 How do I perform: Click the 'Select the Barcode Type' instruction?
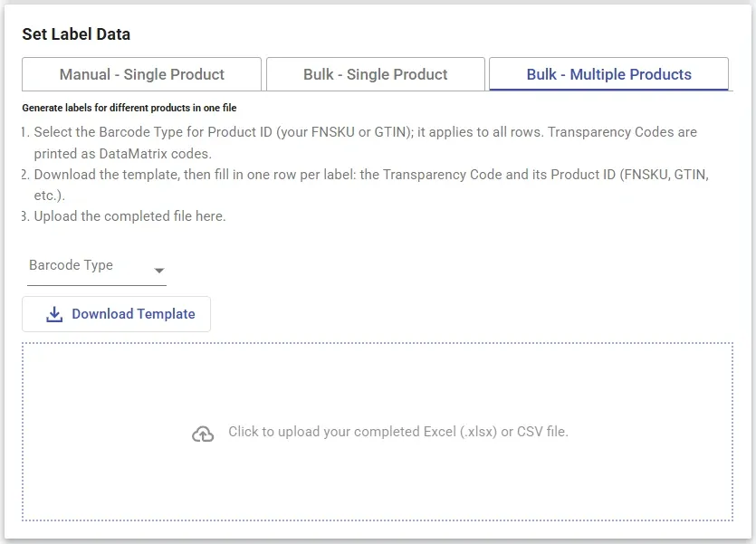click(x=365, y=143)
